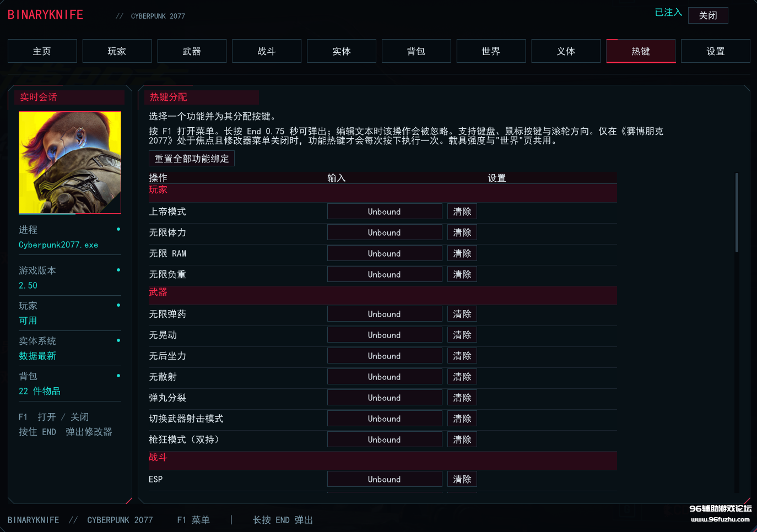The height and width of the screenshot is (532, 757).
Task: Set hotkey input for ESP
Action: pyautogui.click(x=385, y=479)
